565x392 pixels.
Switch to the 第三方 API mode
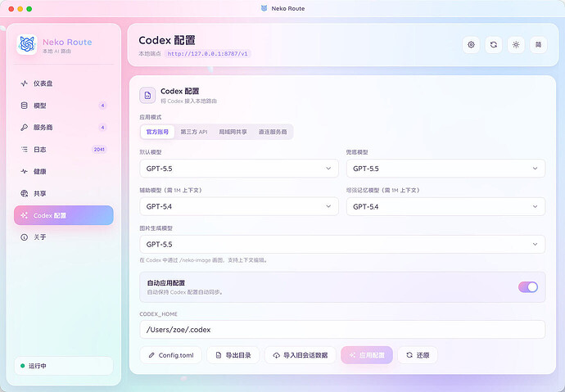pyautogui.click(x=194, y=132)
